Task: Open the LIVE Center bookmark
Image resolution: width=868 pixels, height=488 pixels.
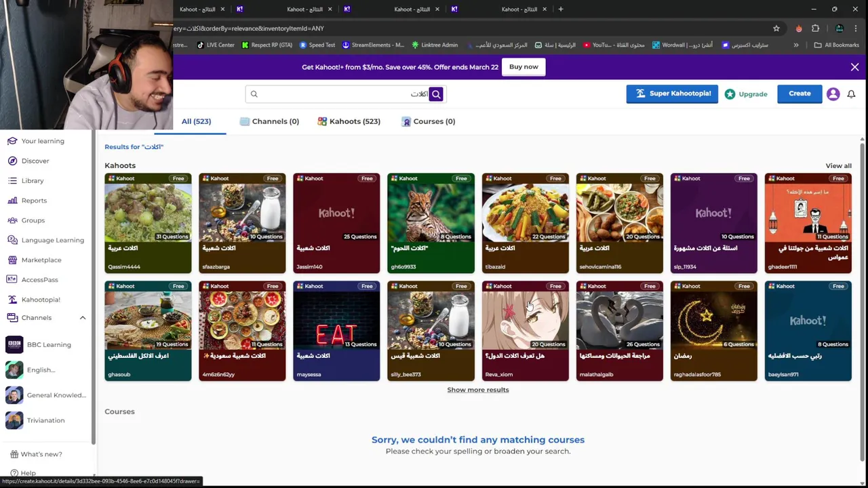Action: [216, 45]
